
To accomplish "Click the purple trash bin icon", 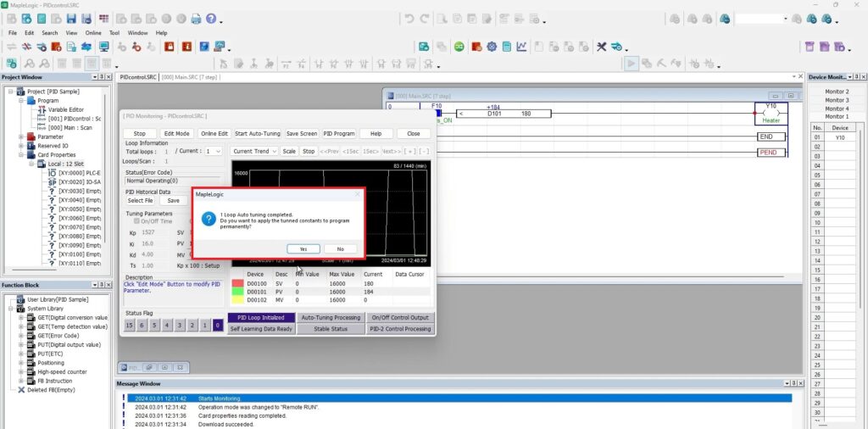I will click(x=810, y=47).
